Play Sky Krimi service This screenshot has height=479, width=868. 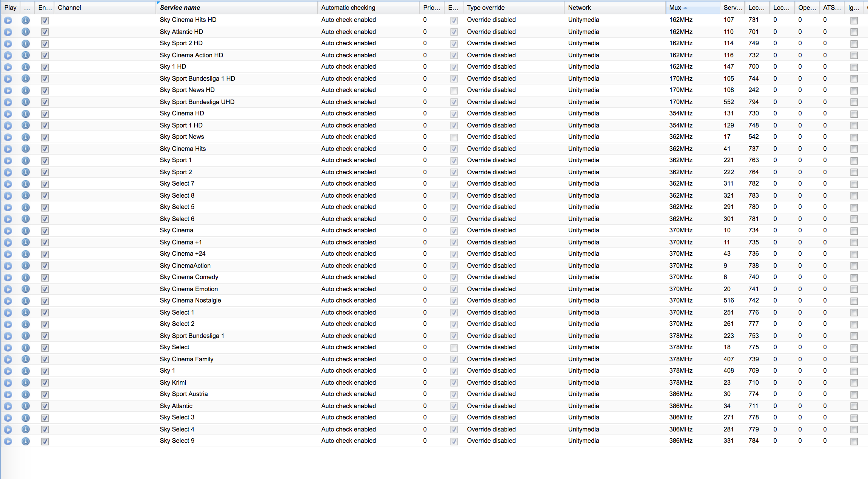[x=8, y=383]
